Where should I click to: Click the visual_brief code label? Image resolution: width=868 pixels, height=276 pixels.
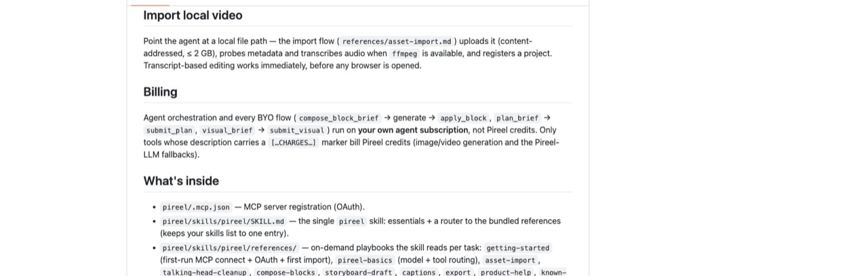227,130
